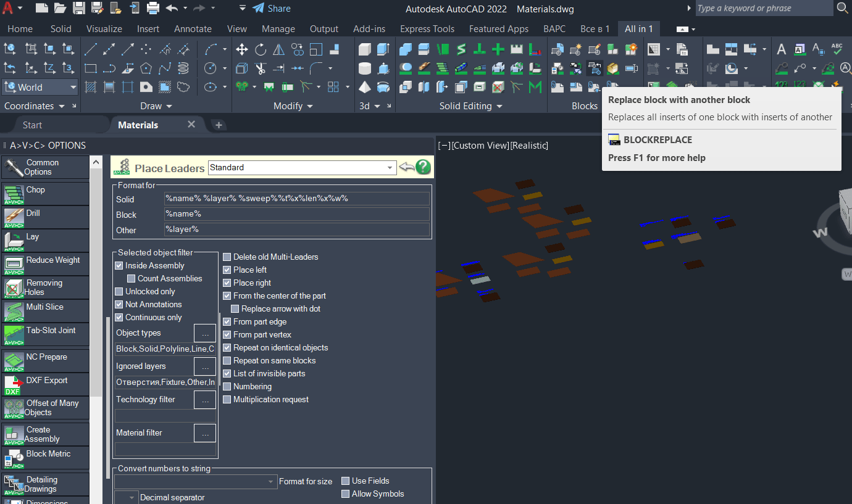
Task: Select the Line drawing tool
Action: coord(91,49)
